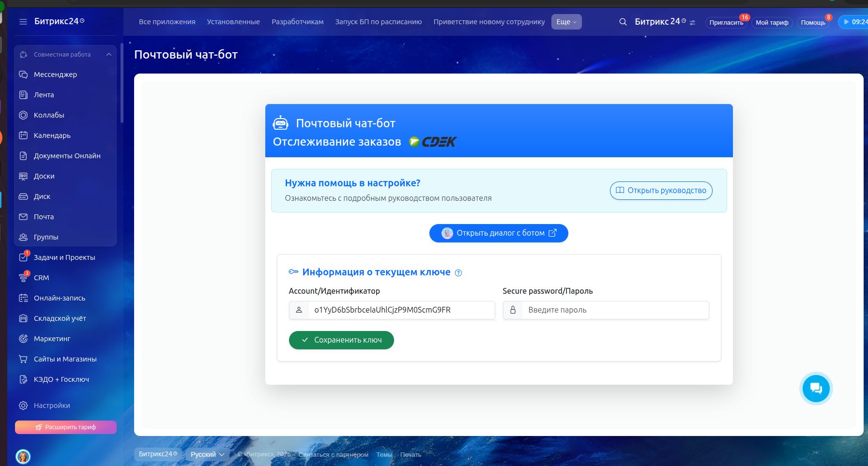
Task: Open the Сайты и Магазины cart icon
Action: (x=23, y=359)
